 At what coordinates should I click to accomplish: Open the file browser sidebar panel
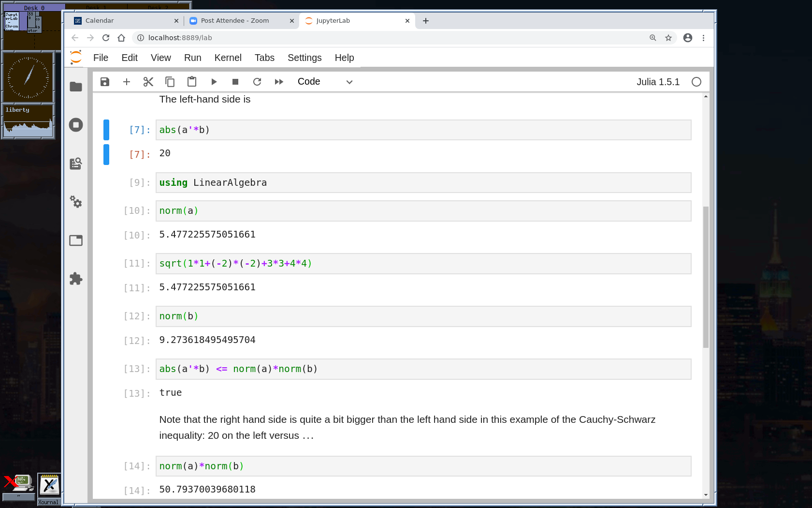pos(76,87)
